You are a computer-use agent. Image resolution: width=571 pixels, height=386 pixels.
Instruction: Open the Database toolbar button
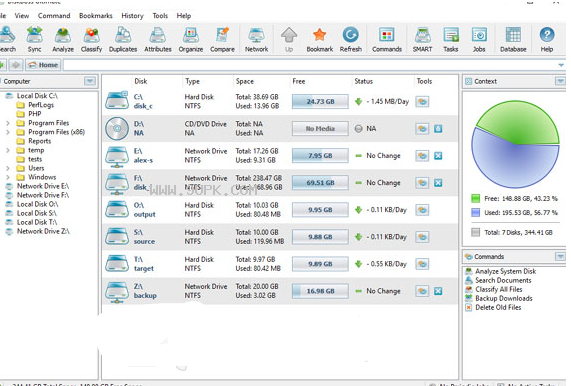pyautogui.click(x=513, y=39)
